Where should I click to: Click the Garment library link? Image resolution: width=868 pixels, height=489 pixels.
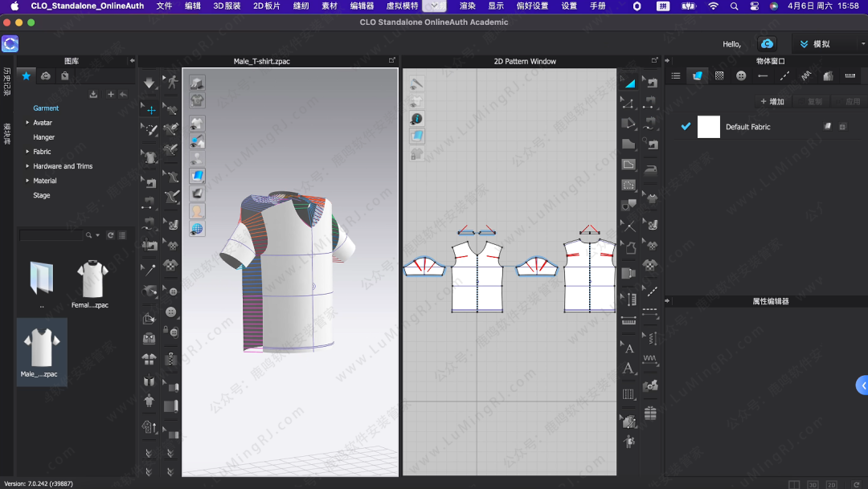46,108
